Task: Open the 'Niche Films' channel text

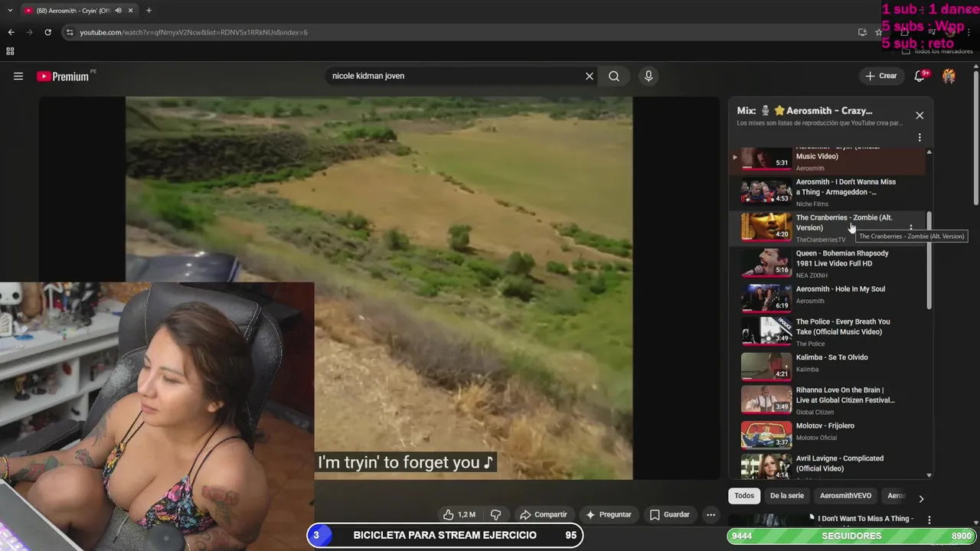Action: (x=812, y=204)
